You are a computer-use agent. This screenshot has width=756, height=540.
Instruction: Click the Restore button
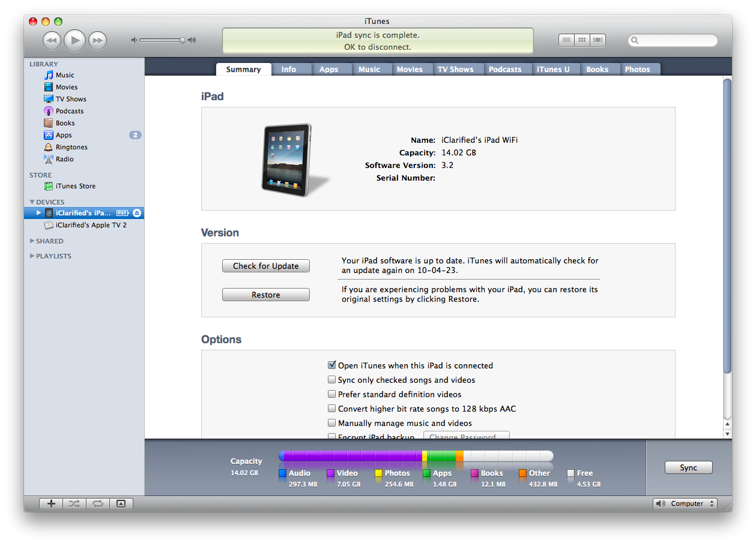266,295
